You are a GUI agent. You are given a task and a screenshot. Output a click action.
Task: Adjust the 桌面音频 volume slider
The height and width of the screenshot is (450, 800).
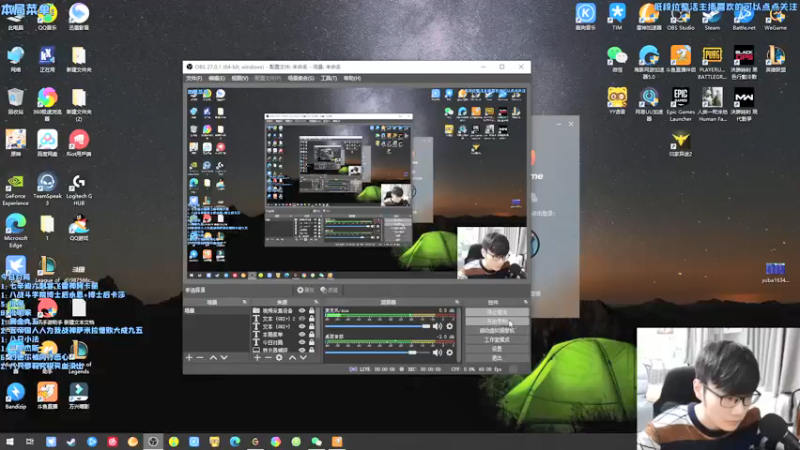(x=378, y=352)
